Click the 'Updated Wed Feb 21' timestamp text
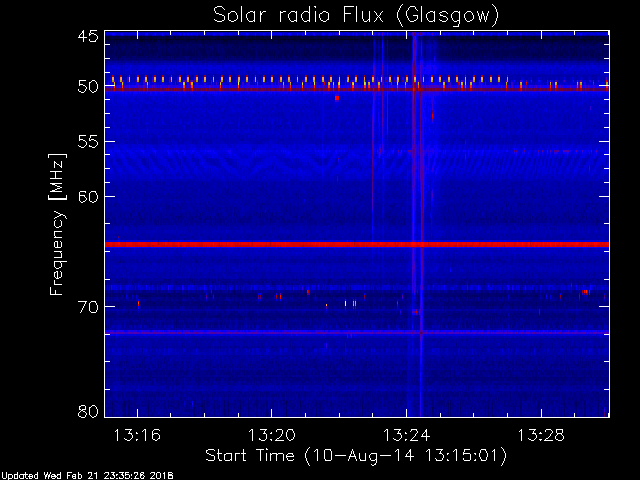640x480 pixels. 87,476
